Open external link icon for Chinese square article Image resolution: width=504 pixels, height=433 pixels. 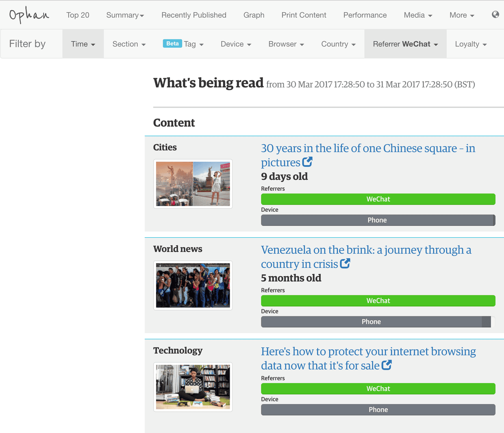pyautogui.click(x=307, y=162)
